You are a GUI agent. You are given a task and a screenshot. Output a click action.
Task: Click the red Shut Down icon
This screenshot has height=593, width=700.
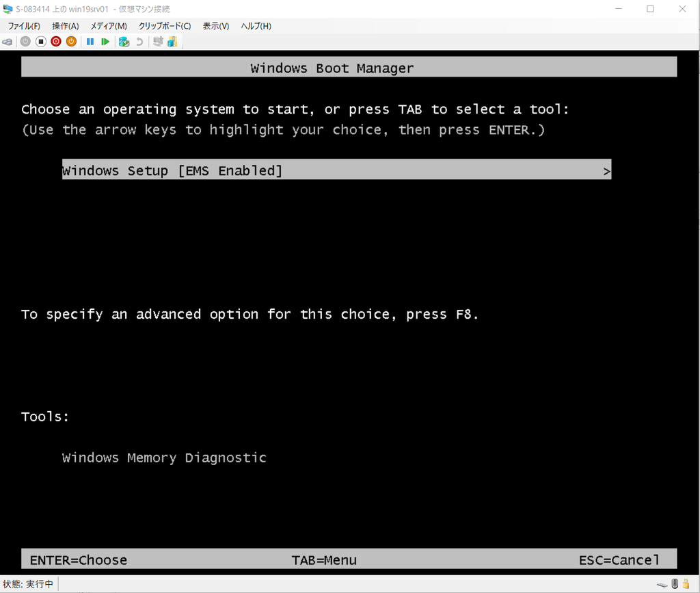click(x=56, y=42)
